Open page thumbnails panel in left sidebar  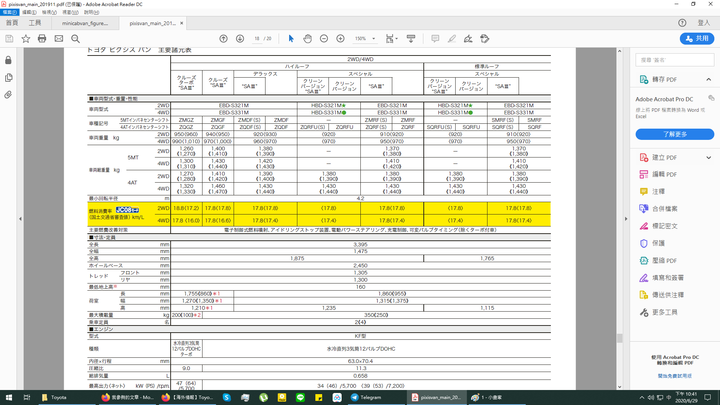tap(8, 78)
